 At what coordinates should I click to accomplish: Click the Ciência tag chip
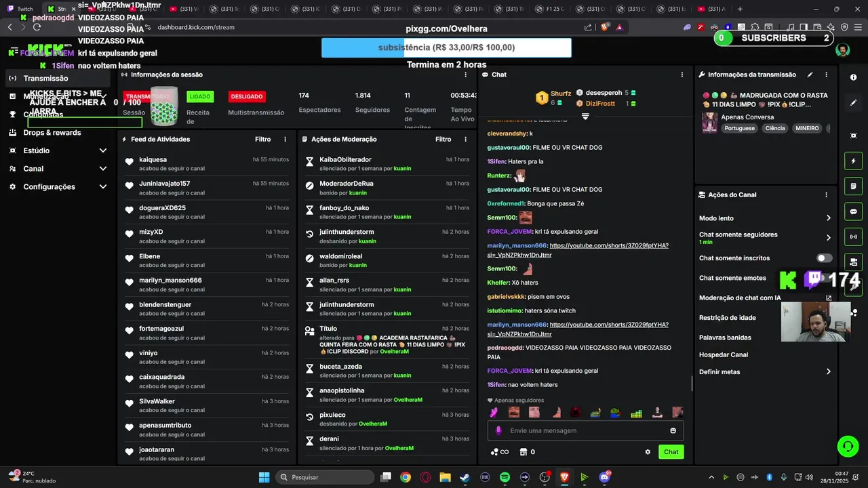click(x=775, y=128)
